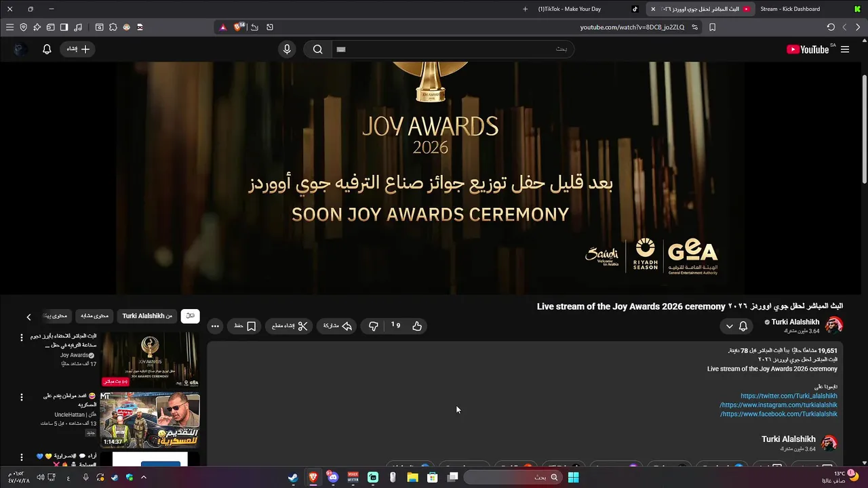Open options menu for UncleHattan video
Screen dimensions: 868x488
(21, 397)
